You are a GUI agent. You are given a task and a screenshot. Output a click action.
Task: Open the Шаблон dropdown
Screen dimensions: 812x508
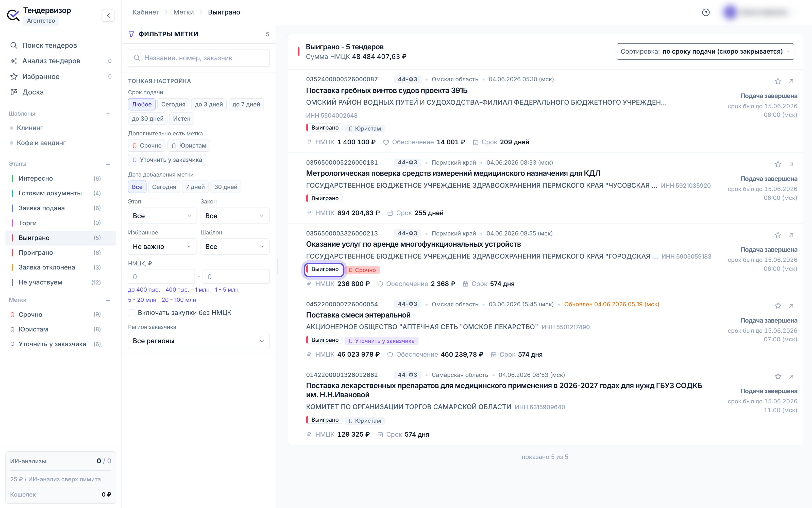pos(235,247)
